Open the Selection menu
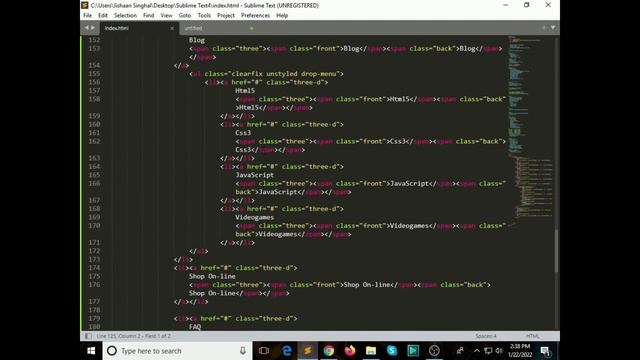 [x=125, y=16]
